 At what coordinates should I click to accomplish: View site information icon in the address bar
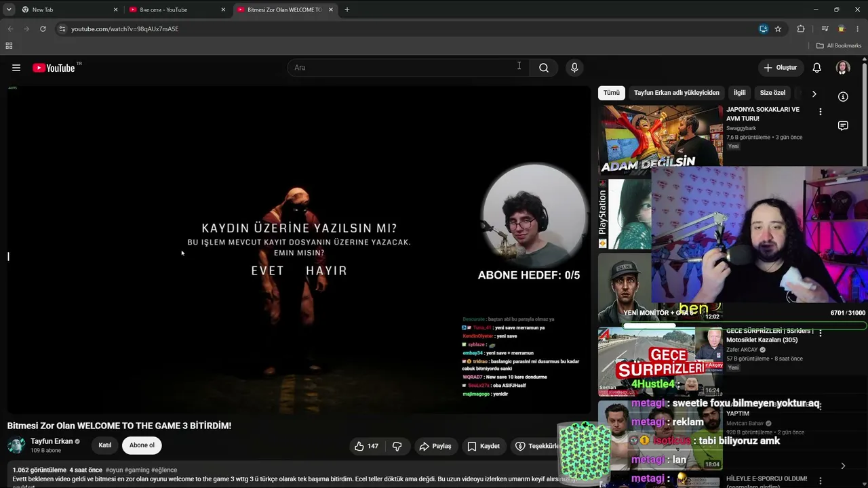[x=62, y=29]
